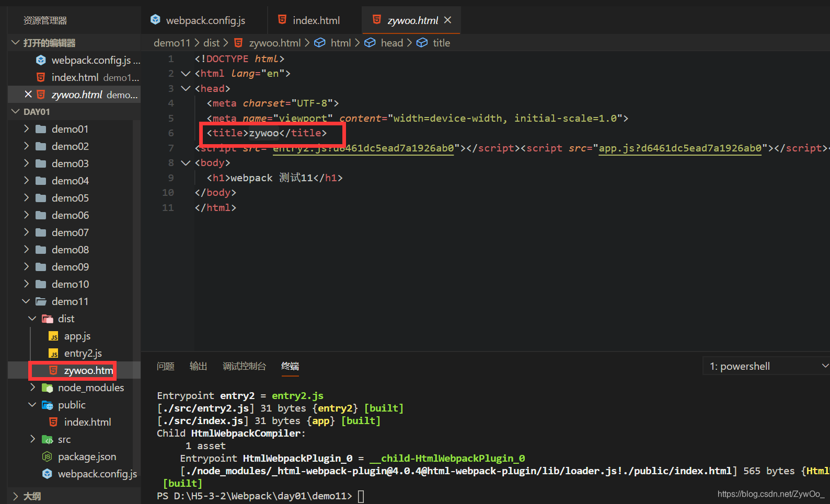
Task: Open the Output panel tab (输出)
Action: [198, 366]
